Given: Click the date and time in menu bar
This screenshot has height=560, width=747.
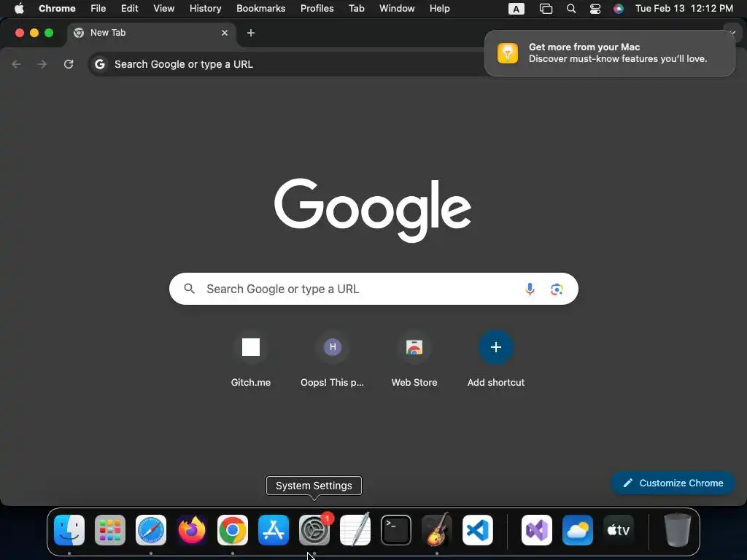Looking at the screenshot, I should coord(684,9).
